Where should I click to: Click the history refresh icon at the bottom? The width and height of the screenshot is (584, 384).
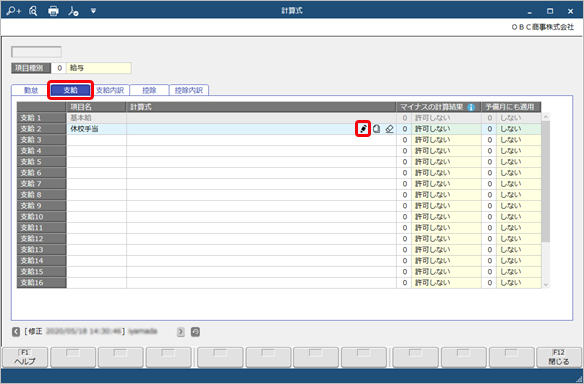pyautogui.click(x=196, y=331)
